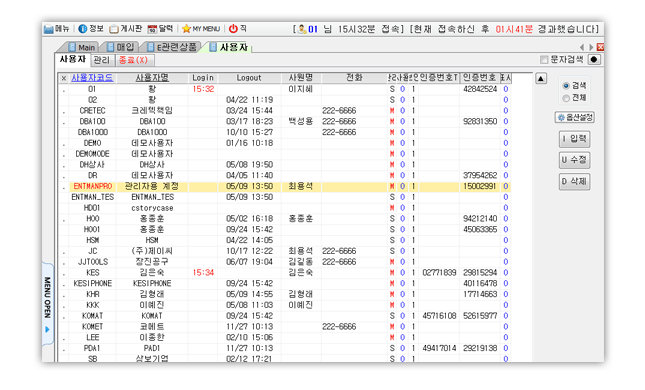Expand the MENU OPEN side panel
Image resolution: width=645 pixels, height=390 pixels.
click(x=48, y=304)
